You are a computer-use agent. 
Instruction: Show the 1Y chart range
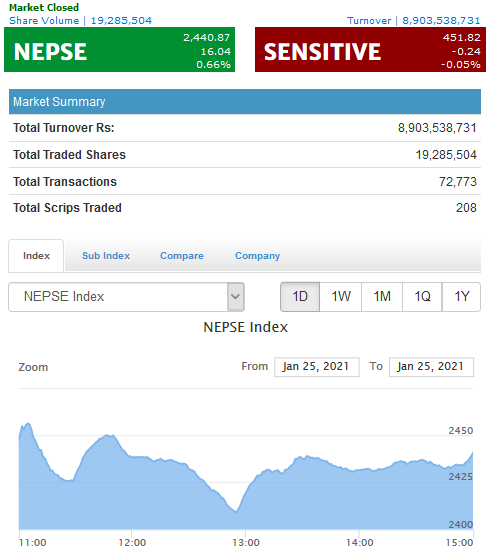[461, 297]
